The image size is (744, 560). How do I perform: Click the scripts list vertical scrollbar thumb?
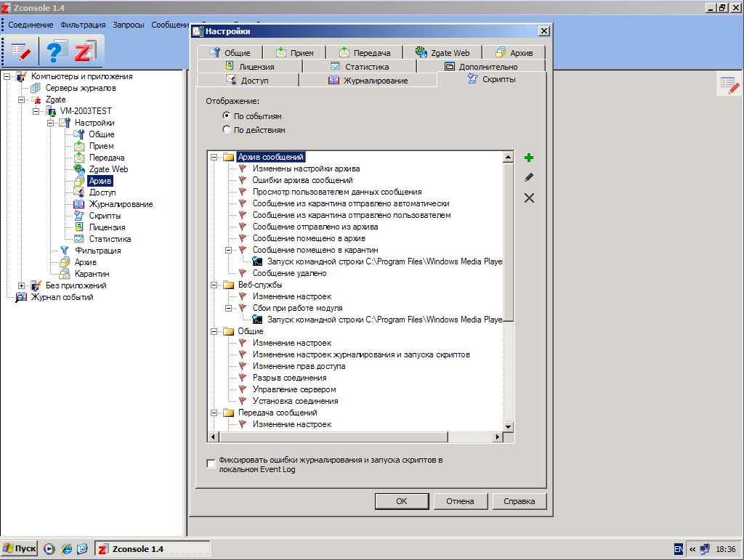point(508,242)
